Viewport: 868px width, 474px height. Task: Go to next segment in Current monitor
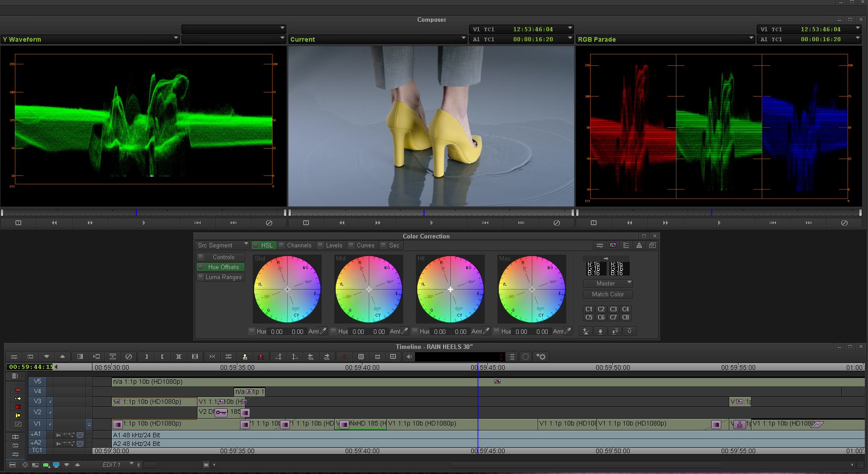521,223
